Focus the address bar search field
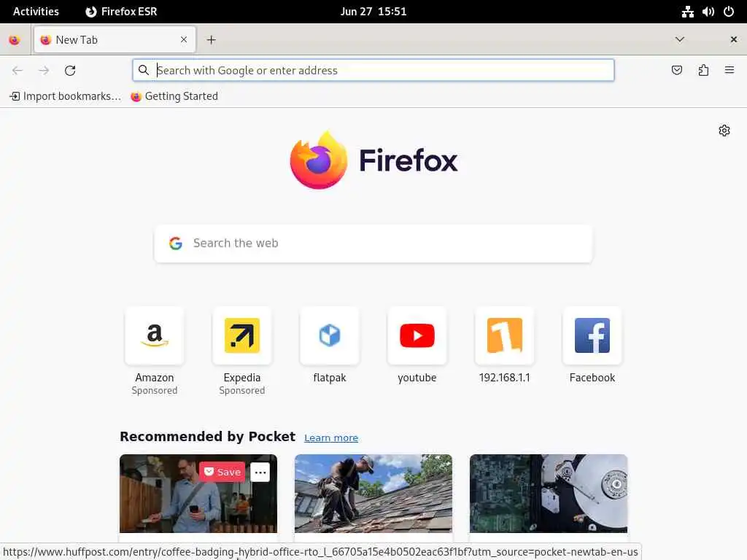 (373, 71)
